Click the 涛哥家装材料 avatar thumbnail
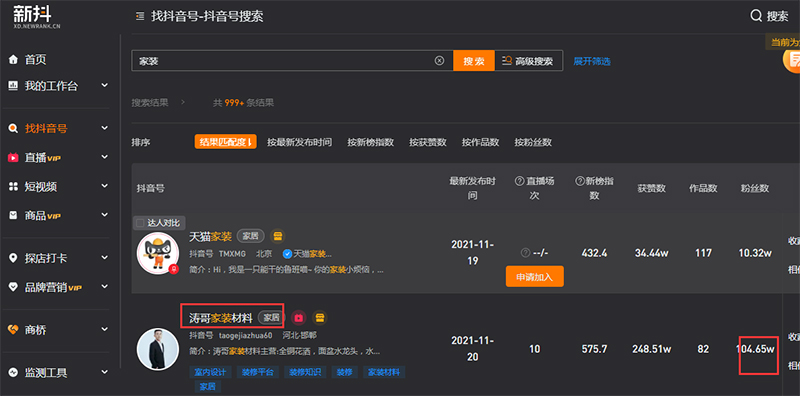Image resolution: width=800 pixels, height=396 pixels. tap(158, 350)
